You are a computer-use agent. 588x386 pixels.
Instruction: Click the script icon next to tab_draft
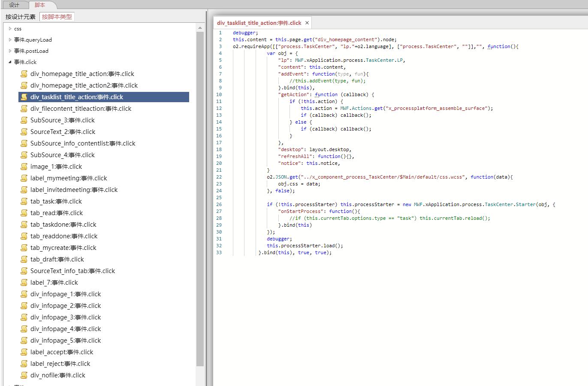tap(24, 259)
